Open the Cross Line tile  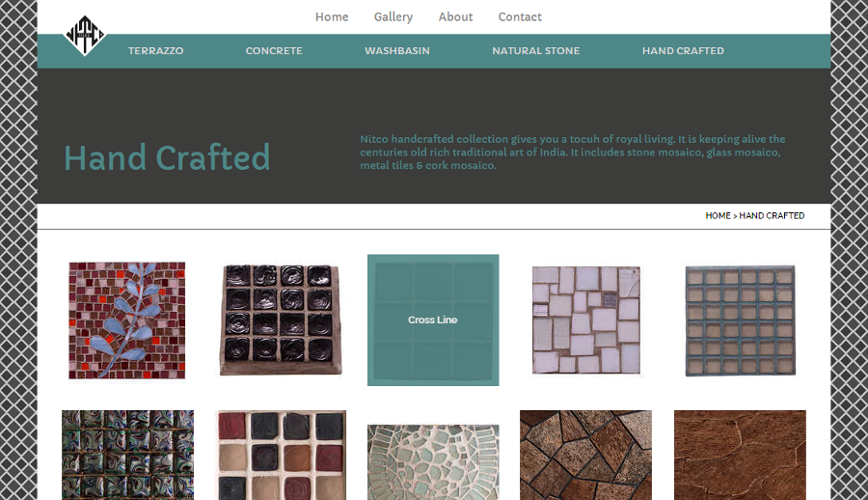point(433,319)
